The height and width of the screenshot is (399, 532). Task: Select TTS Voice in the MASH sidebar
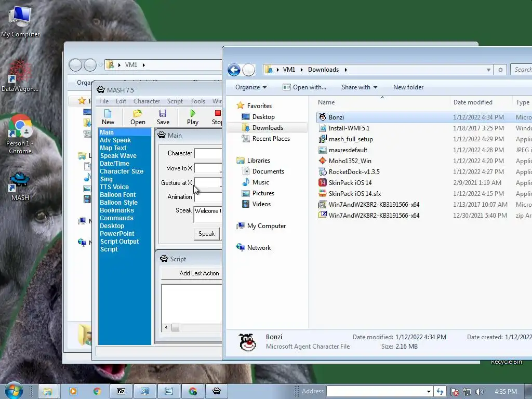click(x=114, y=187)
